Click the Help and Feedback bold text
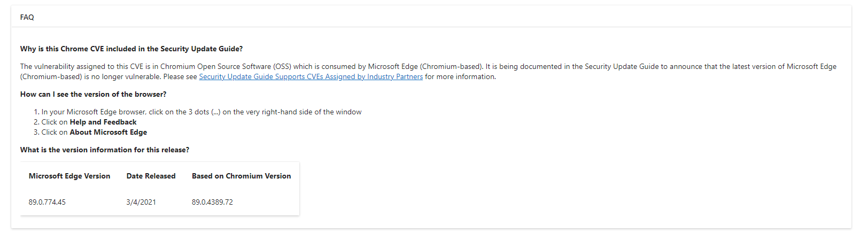Screen dimensions: 868x233 tap(103, 122)
